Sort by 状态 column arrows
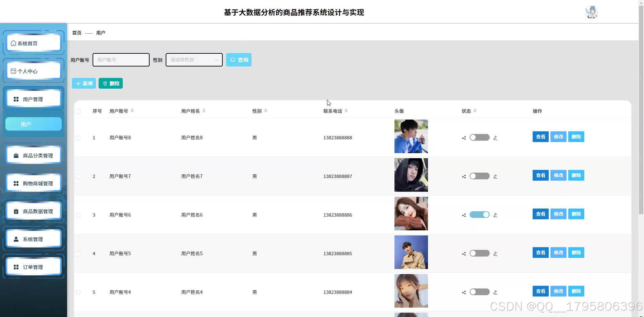This screenshot has height=317, width=644. pyautogui.click(x=475, y=111)
